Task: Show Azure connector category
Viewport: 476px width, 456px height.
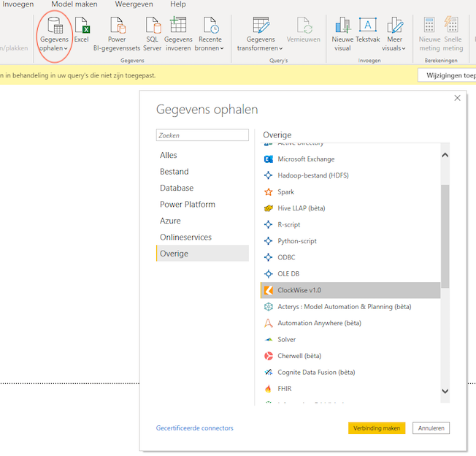Action: tap(202, 221)
